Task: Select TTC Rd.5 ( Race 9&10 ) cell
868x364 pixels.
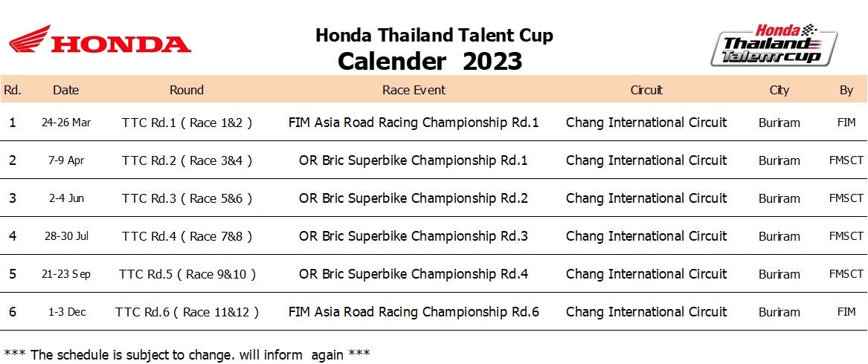Action: pos(187,274)
